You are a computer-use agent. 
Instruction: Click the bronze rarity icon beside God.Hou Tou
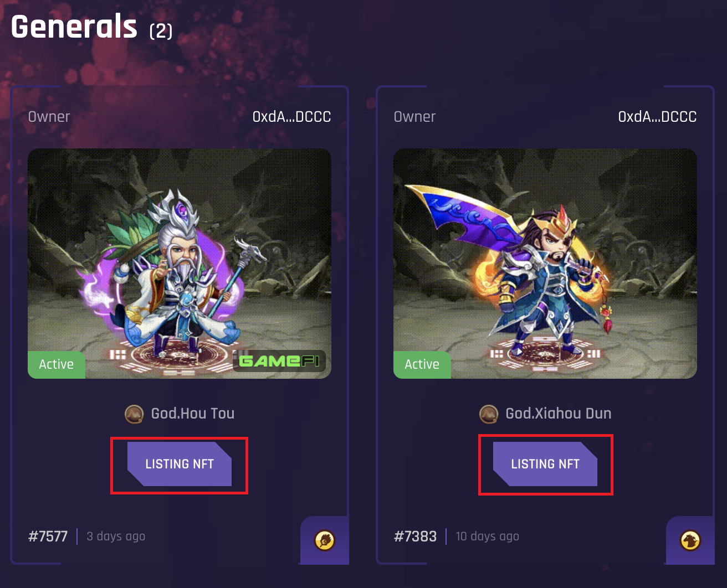tap(134, 414)
